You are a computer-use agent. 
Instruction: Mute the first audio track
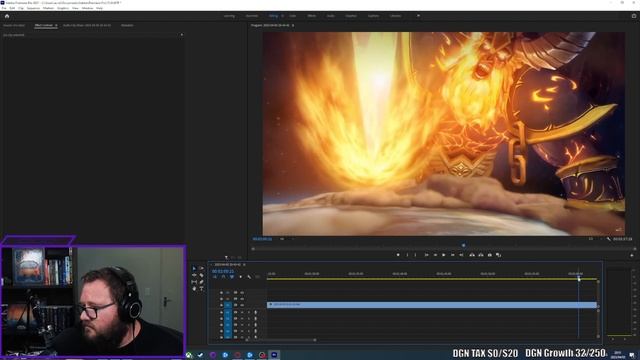coord(242,312)
